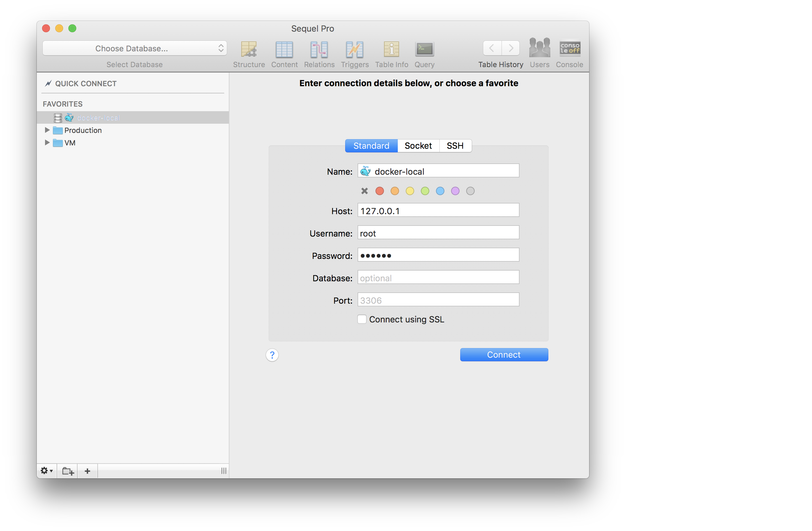The height and width of the screenshot is (531, 812).
Task: Click the Port input field
Action: (x=439, y=299)
